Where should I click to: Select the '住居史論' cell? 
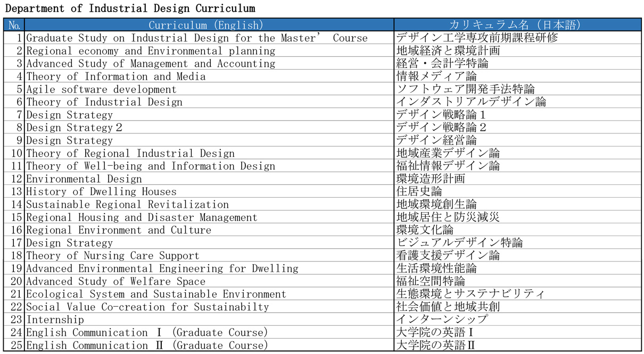point(517,191)
